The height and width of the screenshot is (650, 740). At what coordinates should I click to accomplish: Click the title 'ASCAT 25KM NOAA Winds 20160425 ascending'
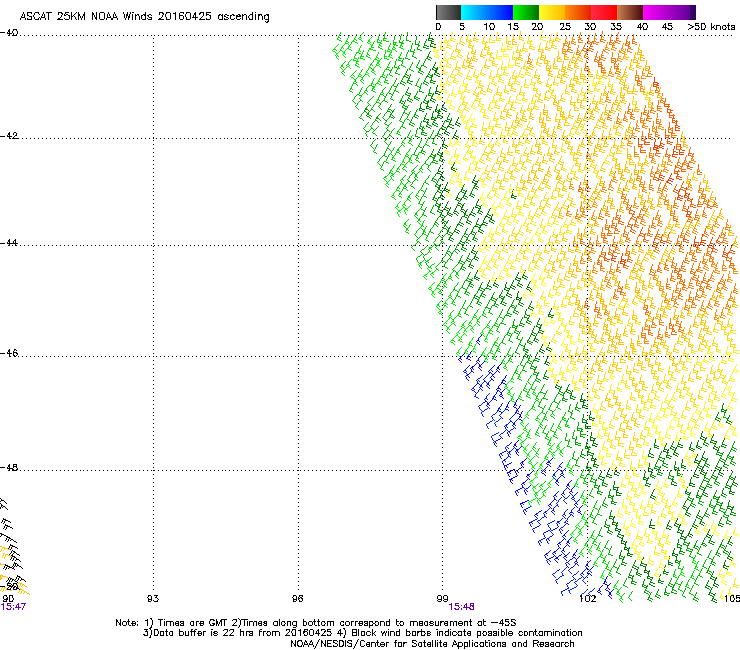tap(144, 17)
